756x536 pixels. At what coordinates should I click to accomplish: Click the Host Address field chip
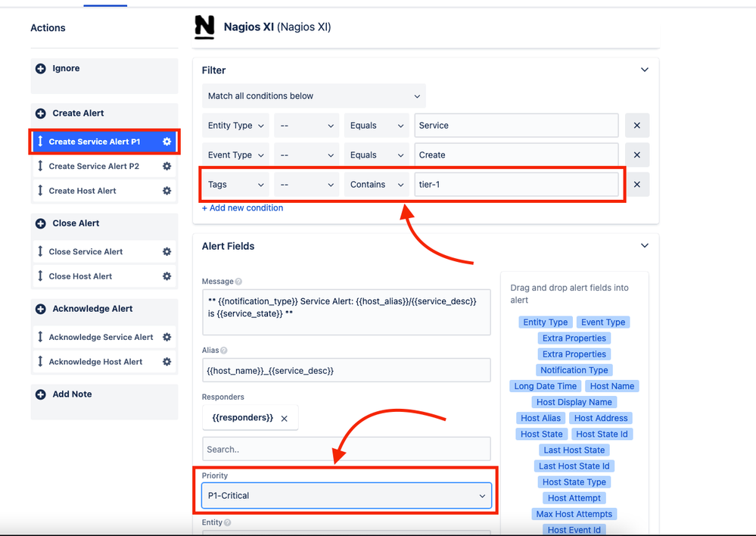(x=601, y=418)
